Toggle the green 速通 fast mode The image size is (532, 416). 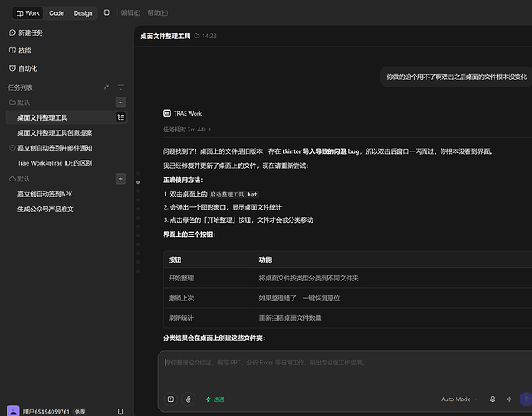point(215,399)
